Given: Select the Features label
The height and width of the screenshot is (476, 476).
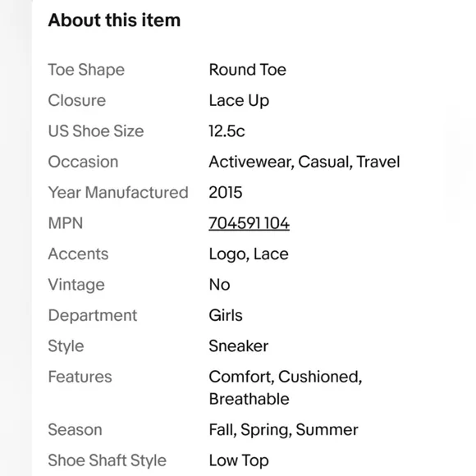Looking at the screenshot, I should click(80, 377).
